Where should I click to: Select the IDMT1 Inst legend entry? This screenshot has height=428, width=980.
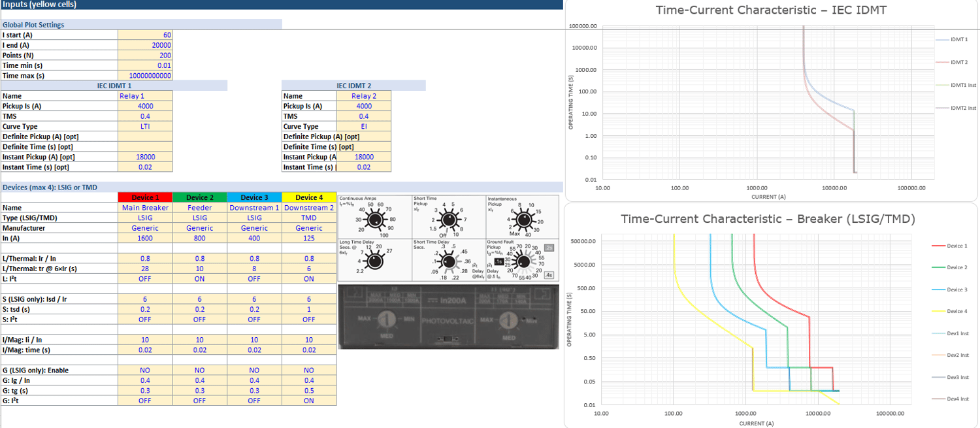(955, 86)
